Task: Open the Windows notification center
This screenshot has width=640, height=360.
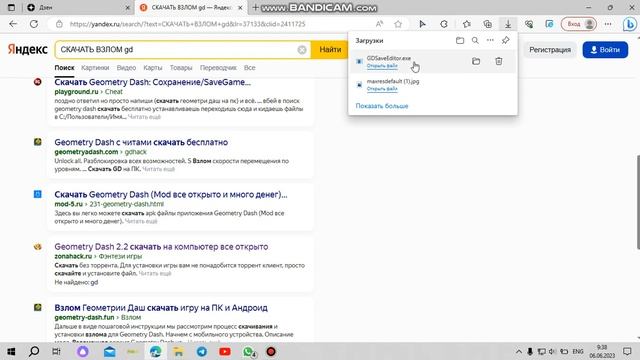Action: click(627, 351)
